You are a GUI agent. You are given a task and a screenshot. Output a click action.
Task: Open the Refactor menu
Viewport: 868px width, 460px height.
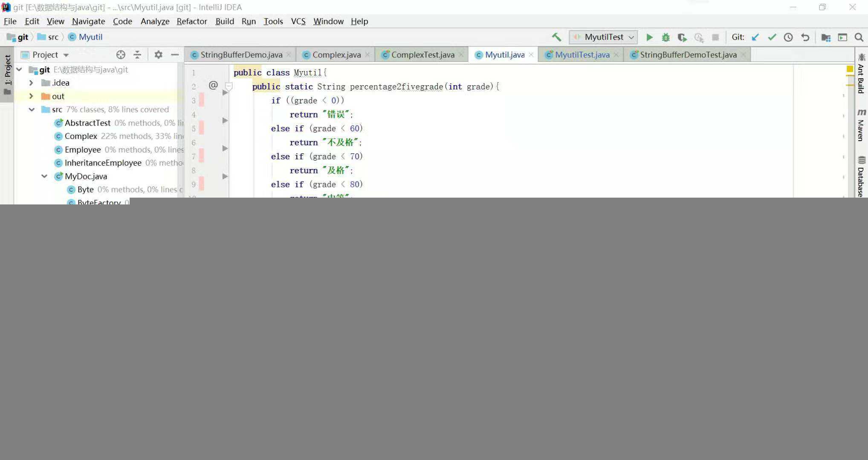pos(192,21)
